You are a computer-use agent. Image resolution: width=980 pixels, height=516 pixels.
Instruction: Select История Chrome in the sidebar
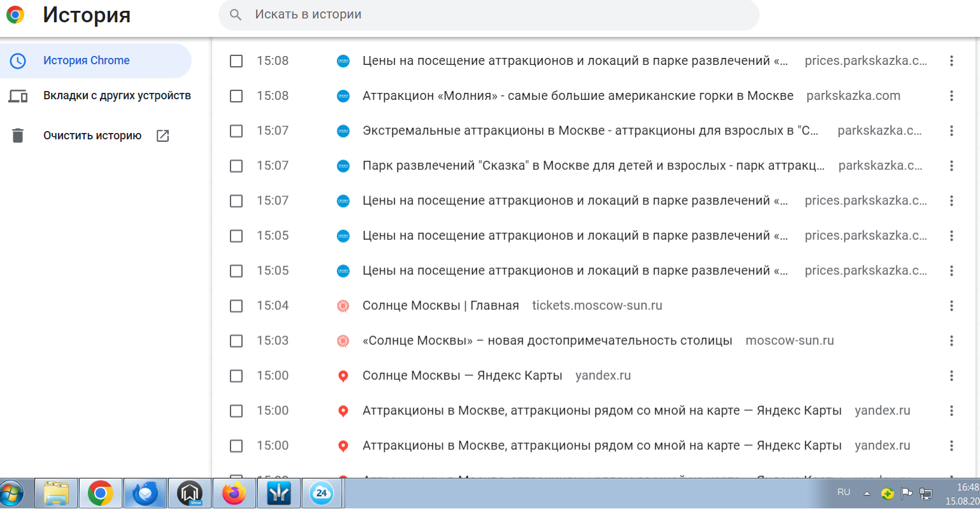coord(96,61)
